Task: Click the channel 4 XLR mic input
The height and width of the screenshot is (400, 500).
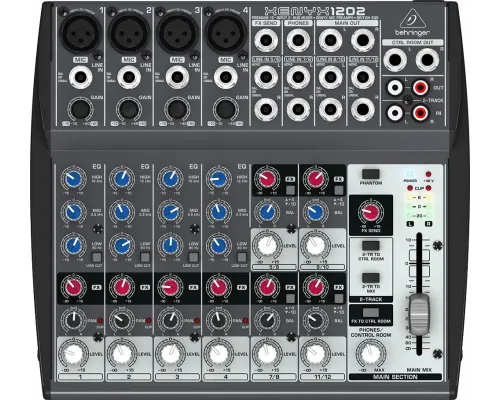Action: [x=226, y=33]
